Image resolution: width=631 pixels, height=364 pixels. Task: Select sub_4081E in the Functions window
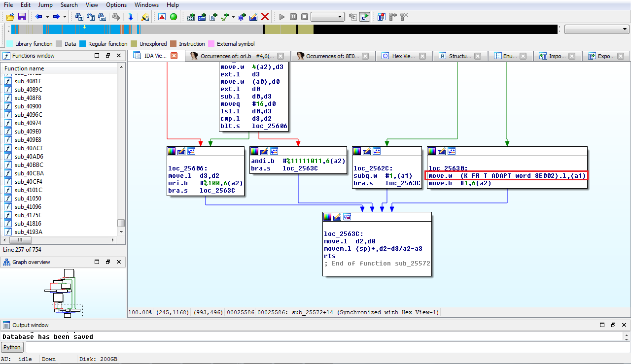click(28, 81)
